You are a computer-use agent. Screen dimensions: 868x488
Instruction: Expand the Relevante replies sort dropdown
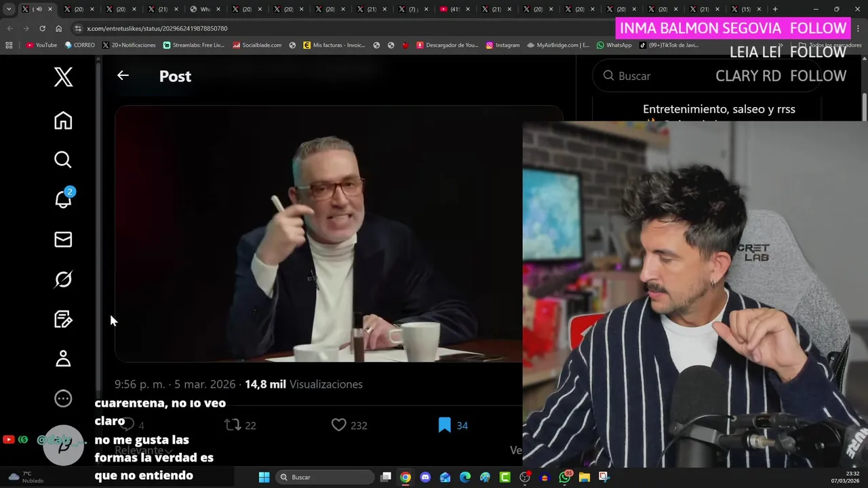tap(144, 450)
